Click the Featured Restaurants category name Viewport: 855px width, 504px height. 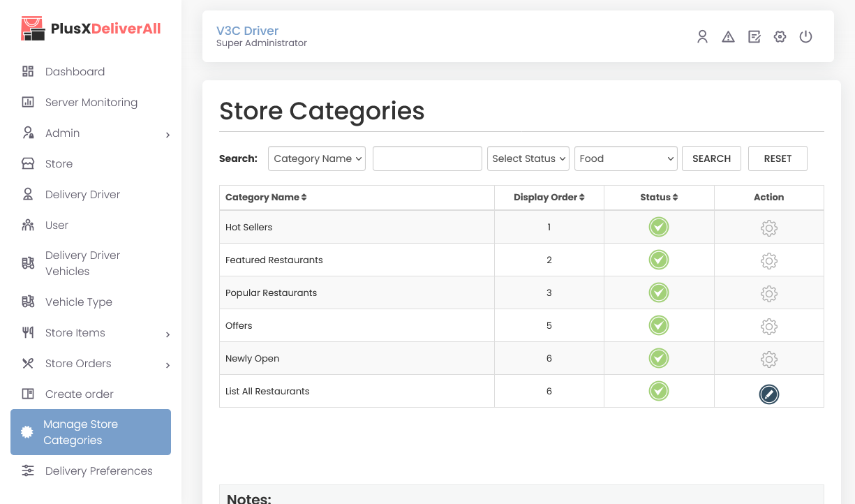(274, 260)
